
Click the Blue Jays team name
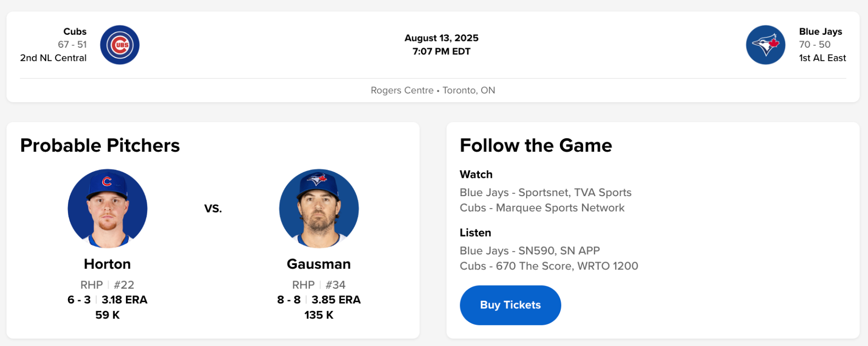[x=820, y=31]
